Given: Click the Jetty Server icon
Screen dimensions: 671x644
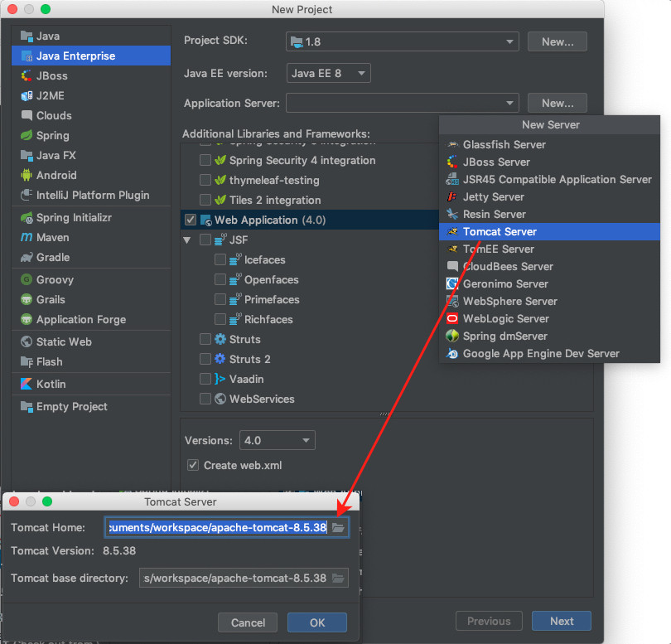Looking at the screenshot, I should click(x=452, y=197).
